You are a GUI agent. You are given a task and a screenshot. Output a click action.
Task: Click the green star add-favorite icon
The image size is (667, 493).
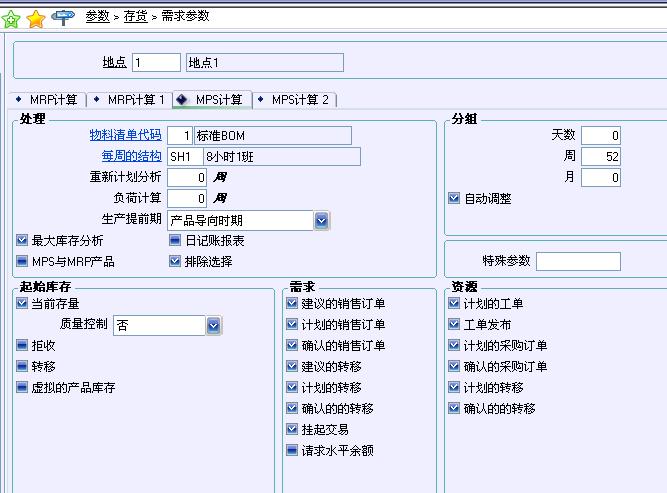pyautogui.click(x=12, y=18)
